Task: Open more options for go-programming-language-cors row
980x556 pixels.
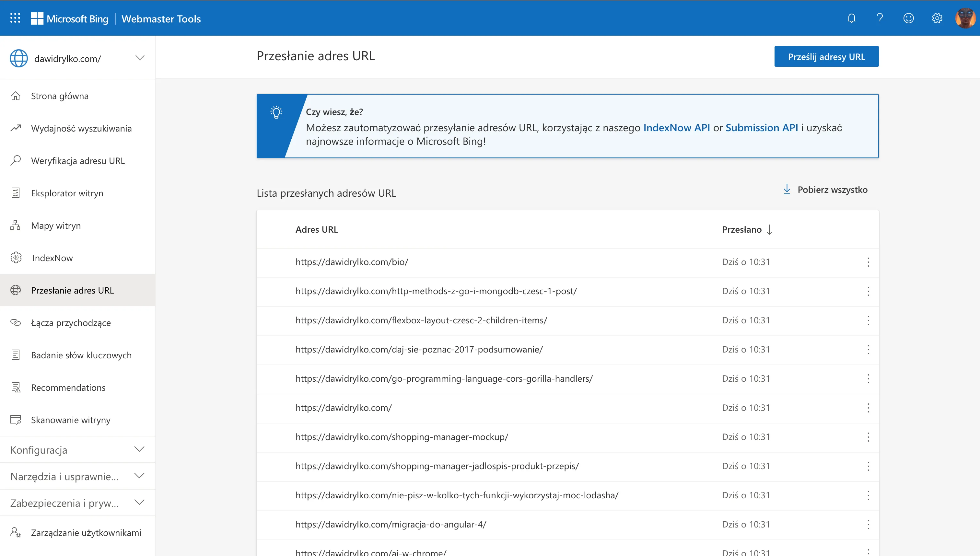Action: click(x=869, y=379)
